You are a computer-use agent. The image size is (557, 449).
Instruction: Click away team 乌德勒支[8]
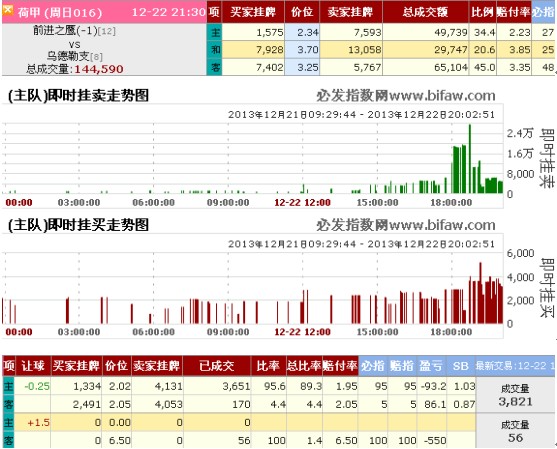pos(75,56)
